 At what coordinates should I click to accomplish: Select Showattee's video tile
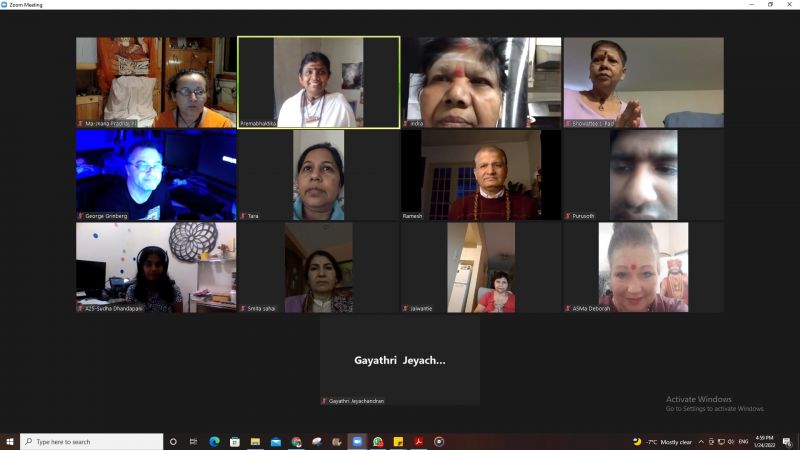[643, 82]
